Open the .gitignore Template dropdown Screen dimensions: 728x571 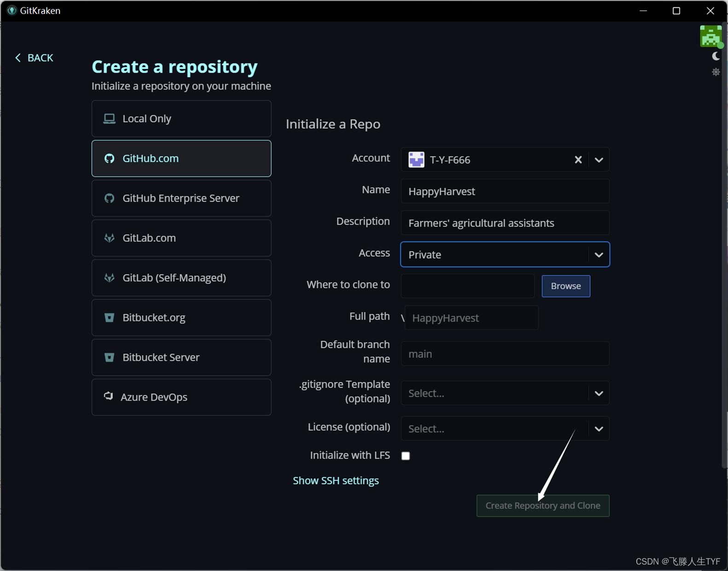pyautogui.click(x=505, y=393)
